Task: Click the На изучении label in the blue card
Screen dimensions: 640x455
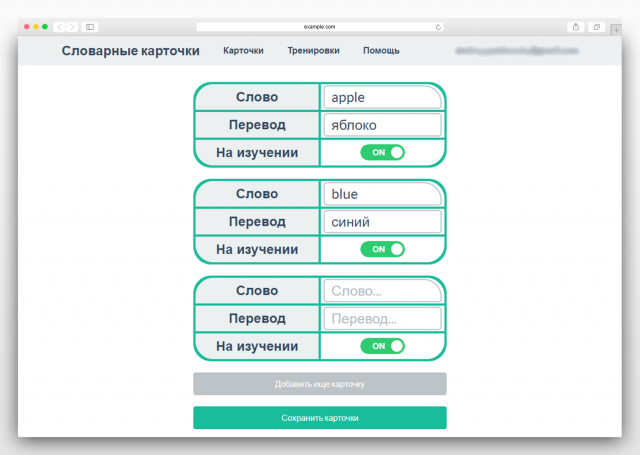Action: point(257,249)
